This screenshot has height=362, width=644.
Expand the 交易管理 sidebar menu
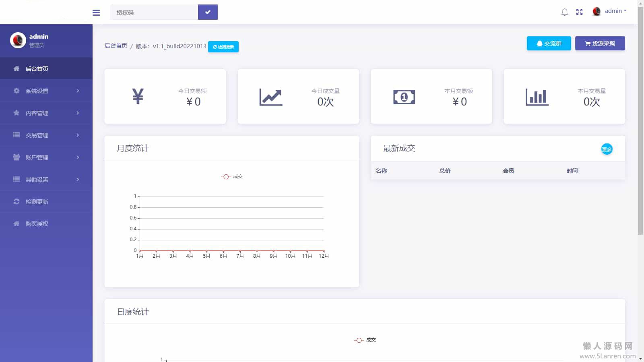[x=46, y=135]
